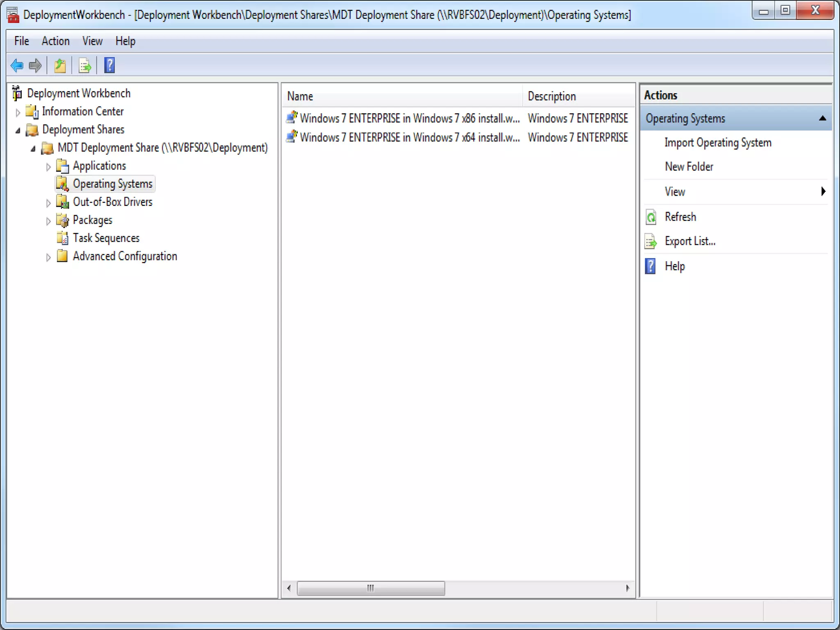Image resolution: width=840 pixels, height=630 pixels.
Task: Click the horizontal scrollbar thumb
Action: 371,588
